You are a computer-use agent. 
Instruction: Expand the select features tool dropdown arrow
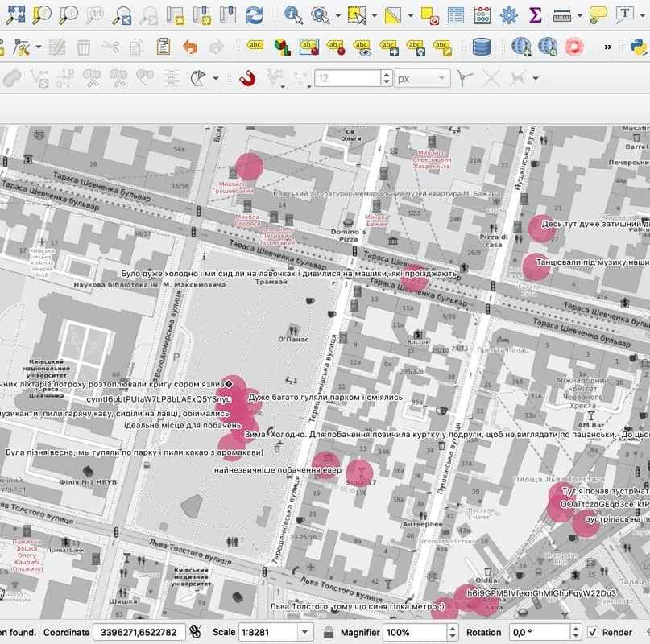click(x=375, y=14)
